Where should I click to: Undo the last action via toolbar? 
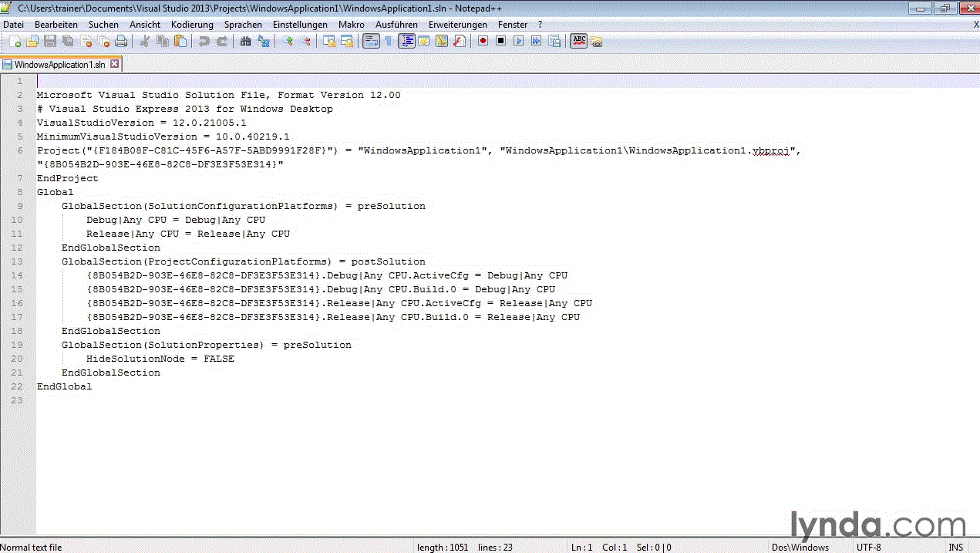pos(204,41)
